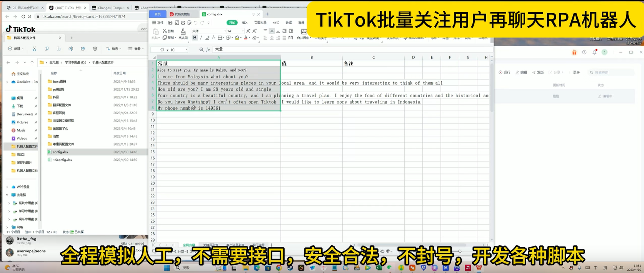
Task: Click the save icon in WPS toolbar
Action: click(170, 23)
